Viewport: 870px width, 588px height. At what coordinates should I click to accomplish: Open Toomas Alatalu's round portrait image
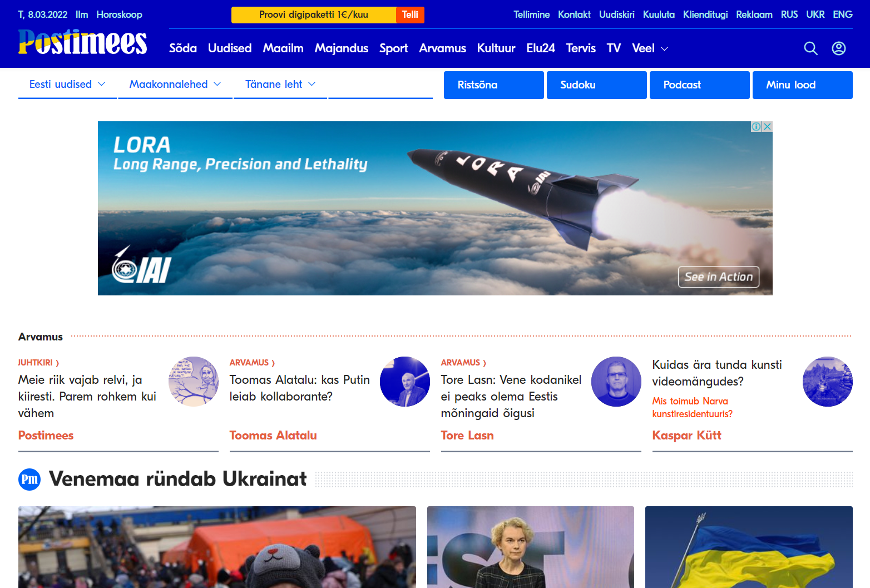[404, 382]
